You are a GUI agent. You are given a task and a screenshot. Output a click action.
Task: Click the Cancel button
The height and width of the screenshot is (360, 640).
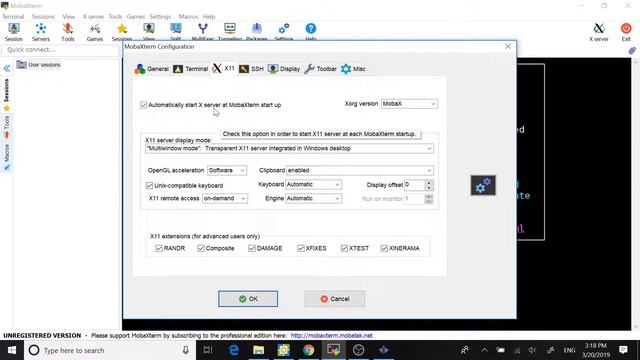[335, 299]
